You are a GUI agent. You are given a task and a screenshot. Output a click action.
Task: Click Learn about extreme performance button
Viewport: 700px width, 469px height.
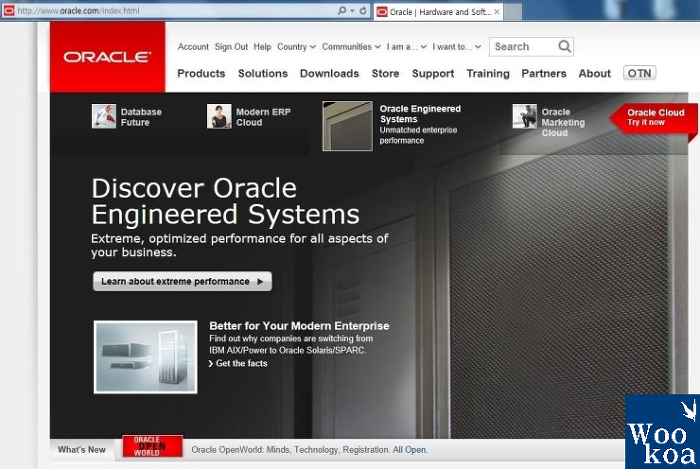pos(182,281)
